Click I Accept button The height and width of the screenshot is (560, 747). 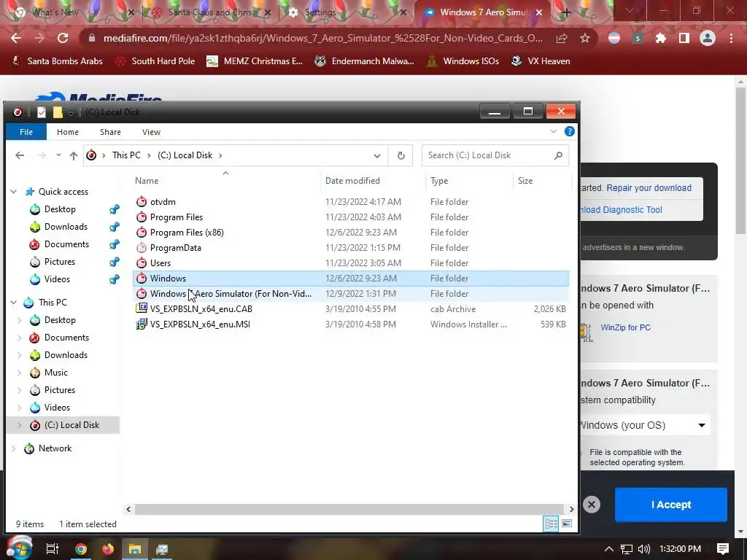coord(671,505)
